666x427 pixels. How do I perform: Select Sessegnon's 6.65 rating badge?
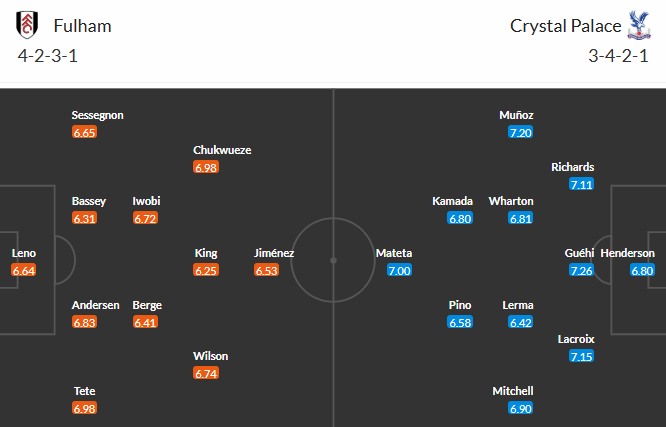tap(85, 132)
